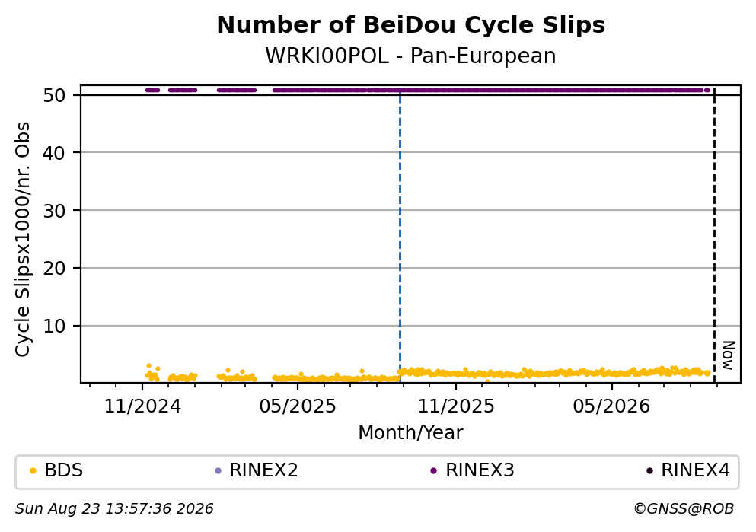Click the RINEX2 legend text
756x532 pixels.
pyautogui.click(x=263, y=470)
